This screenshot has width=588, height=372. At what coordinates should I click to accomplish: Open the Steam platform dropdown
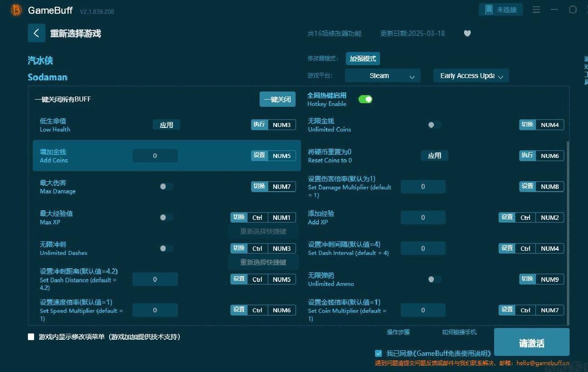click(x=383, y=75)
